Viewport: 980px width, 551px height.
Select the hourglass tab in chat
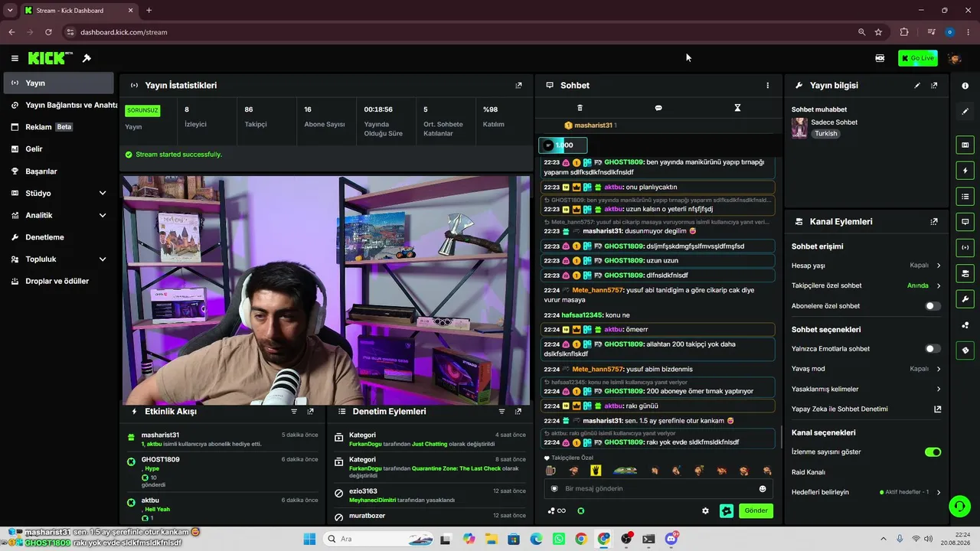(x=737, y=108)
